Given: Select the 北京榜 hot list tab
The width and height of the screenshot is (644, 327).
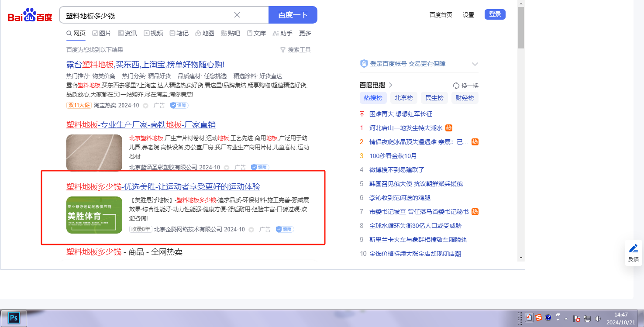Looking at the screenshot, I should [403, 98].
